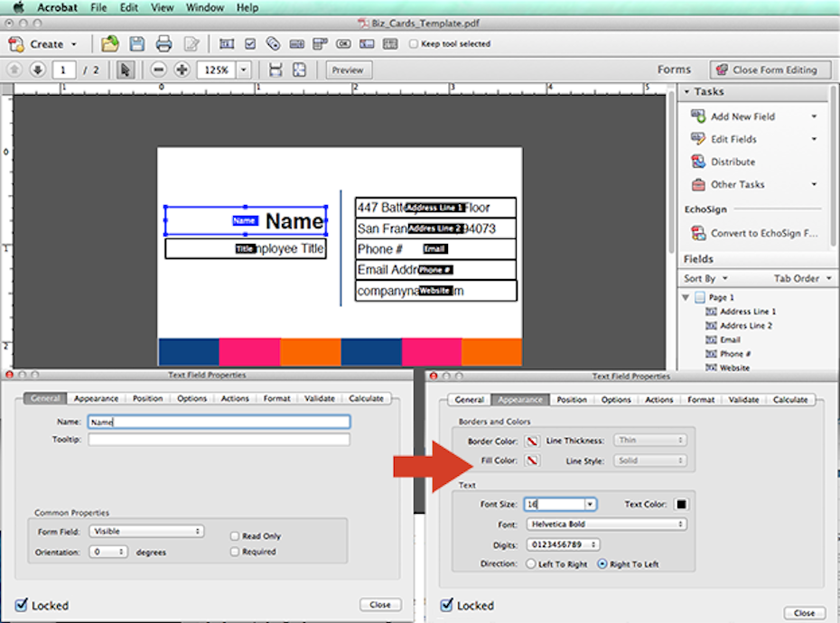Select the Left To Right radio button
Image resolution: width=840 pixels, height=623 pixels.
(530, 564)
